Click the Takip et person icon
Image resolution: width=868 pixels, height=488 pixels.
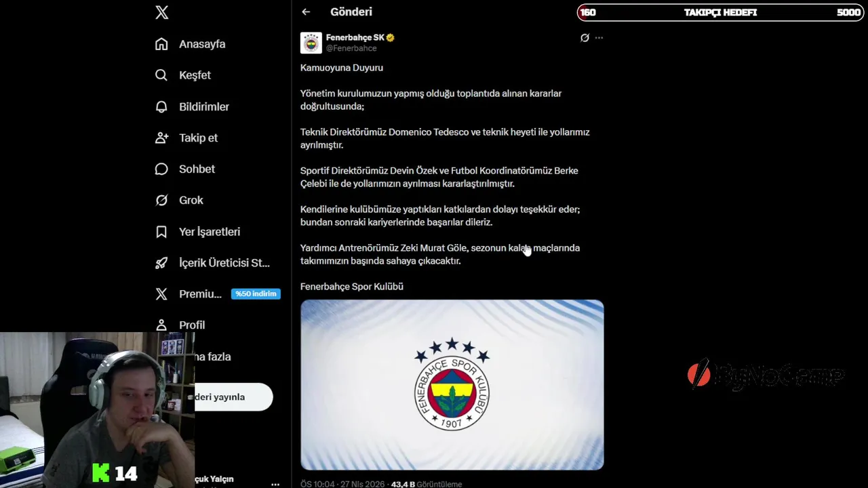coord(161,138)
